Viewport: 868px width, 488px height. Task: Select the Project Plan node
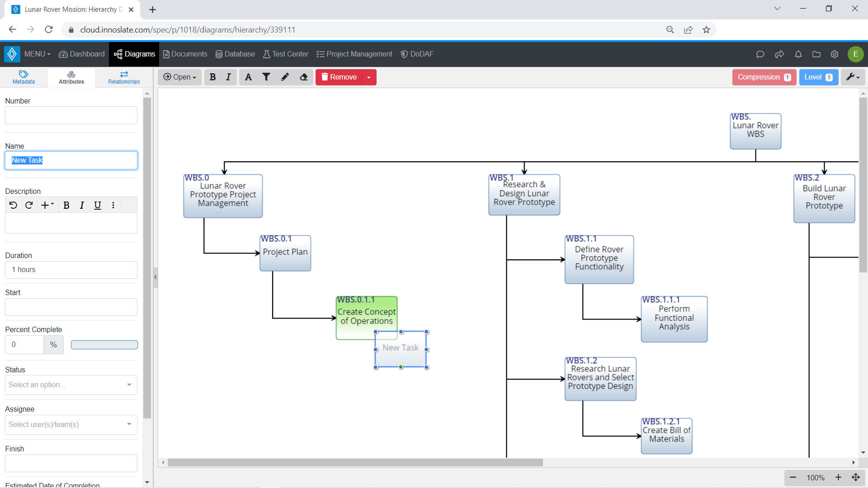click(285, 253)
